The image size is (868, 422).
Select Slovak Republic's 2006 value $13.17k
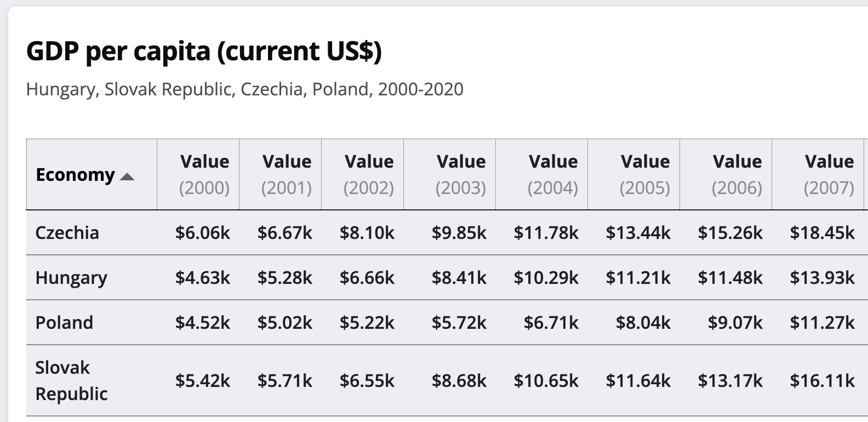[x=730, y=380]
